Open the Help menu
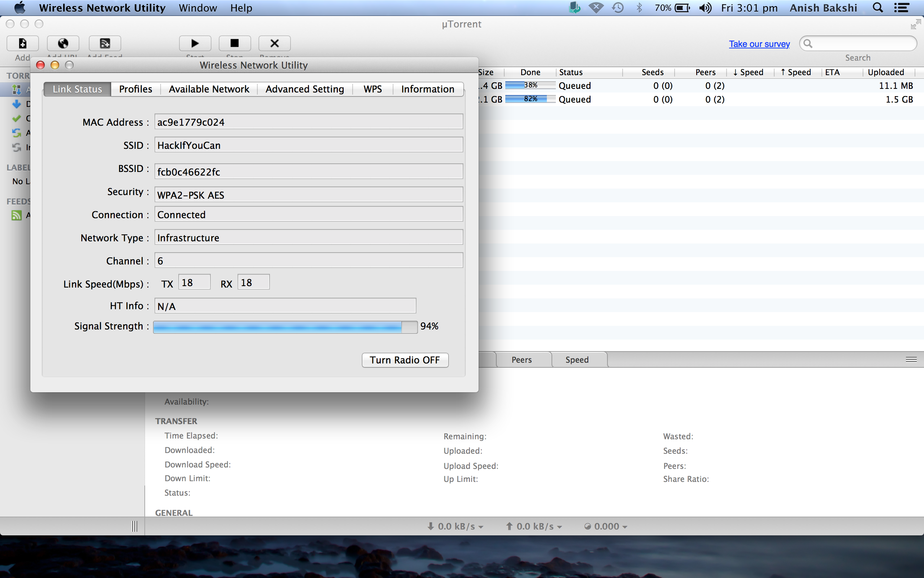The width and height of the screenshot is (924, 578). (241, 8)
